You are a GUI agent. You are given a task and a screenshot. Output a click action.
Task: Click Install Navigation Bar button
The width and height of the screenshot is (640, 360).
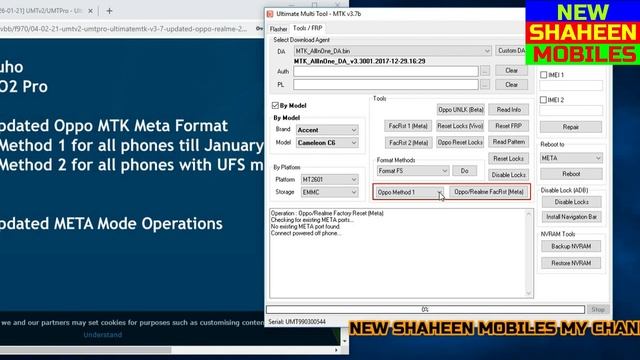click(x=571, y=217)
